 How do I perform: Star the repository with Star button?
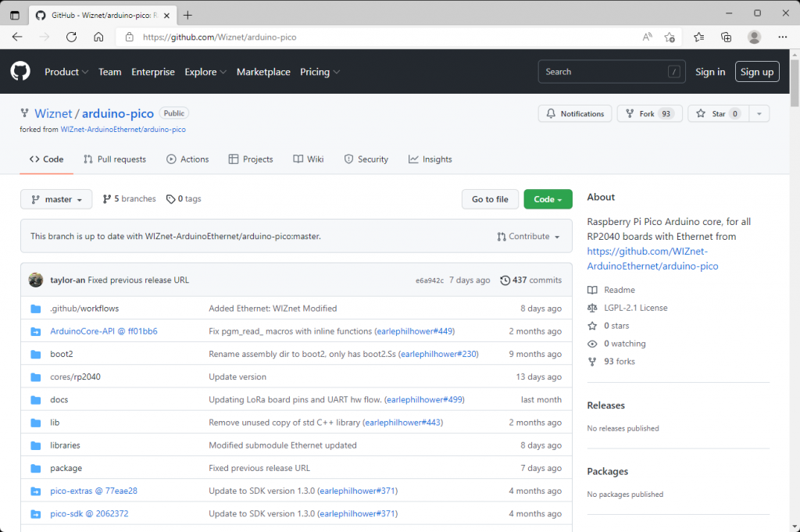[719, 114]
